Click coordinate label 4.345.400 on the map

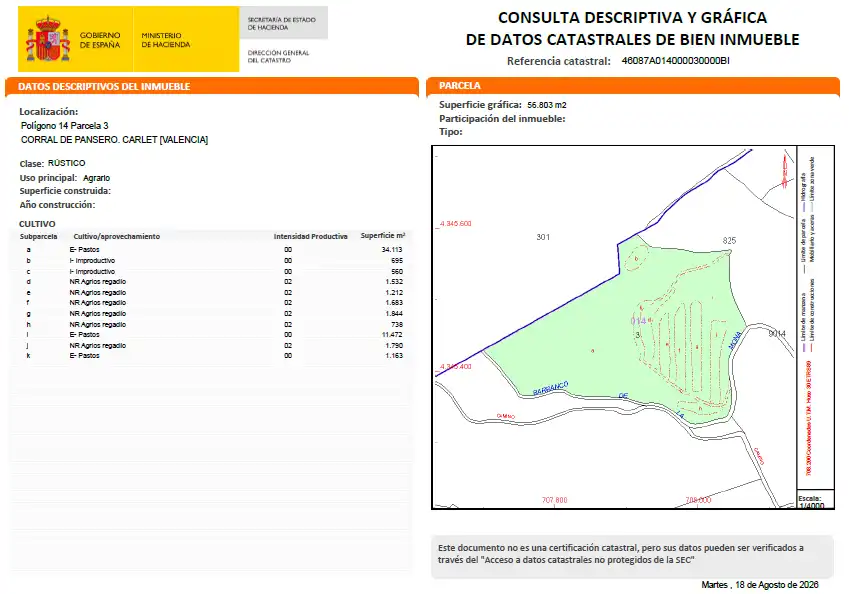[x=455, y=367]
